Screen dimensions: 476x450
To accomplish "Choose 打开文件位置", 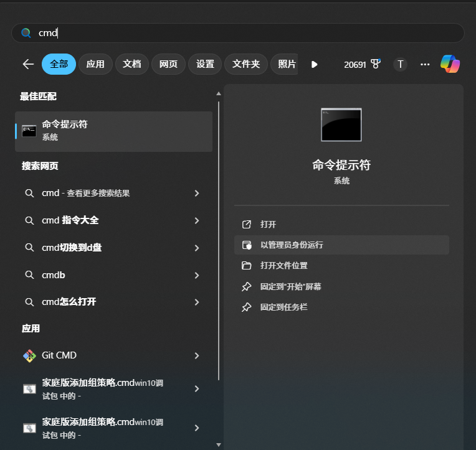I will pyautogui.click(x=341, y=266).
